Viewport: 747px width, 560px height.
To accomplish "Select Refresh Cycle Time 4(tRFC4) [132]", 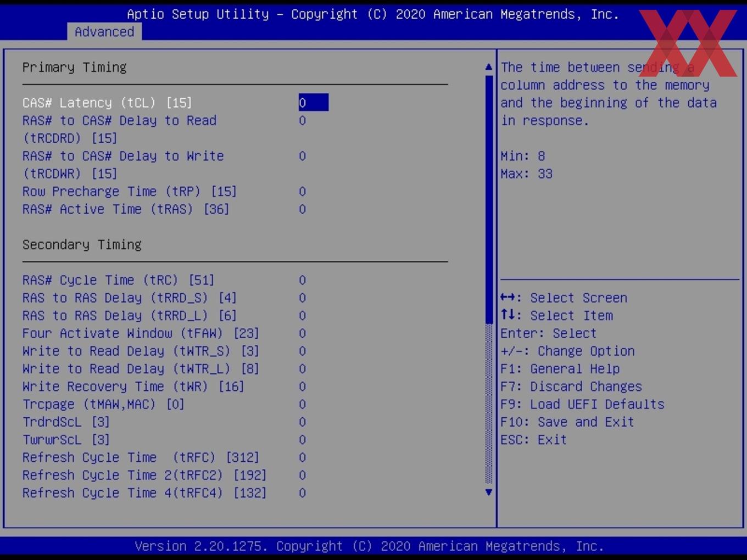I will pos(144,493).
